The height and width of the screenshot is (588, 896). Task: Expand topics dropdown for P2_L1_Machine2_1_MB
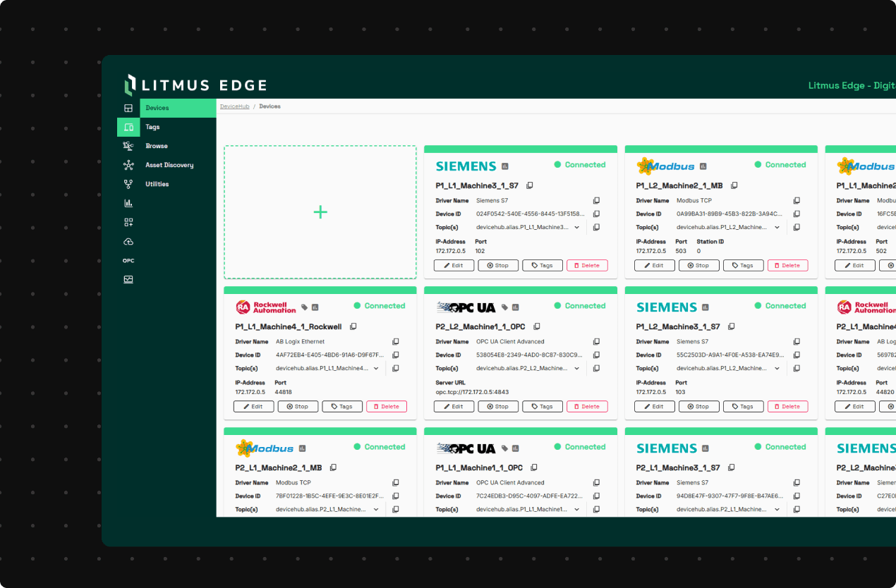point(377,510)
